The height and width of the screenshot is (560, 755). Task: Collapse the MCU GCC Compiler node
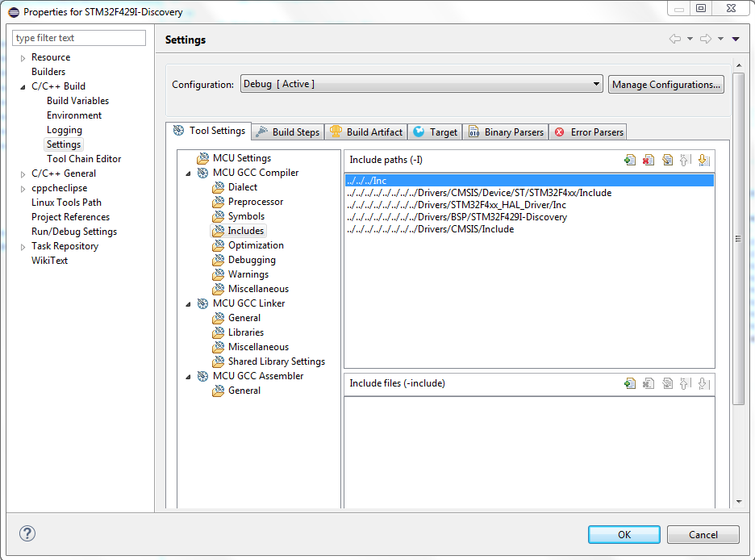point(189,173)
